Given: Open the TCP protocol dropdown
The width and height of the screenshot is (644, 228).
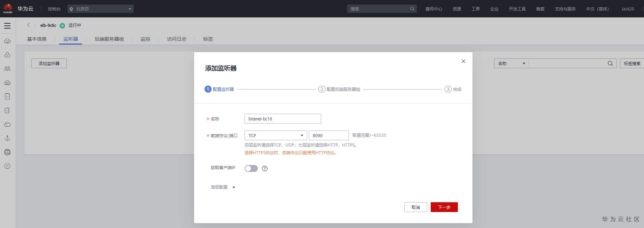Looking at the screenshot, I should (x=276, y=135).
